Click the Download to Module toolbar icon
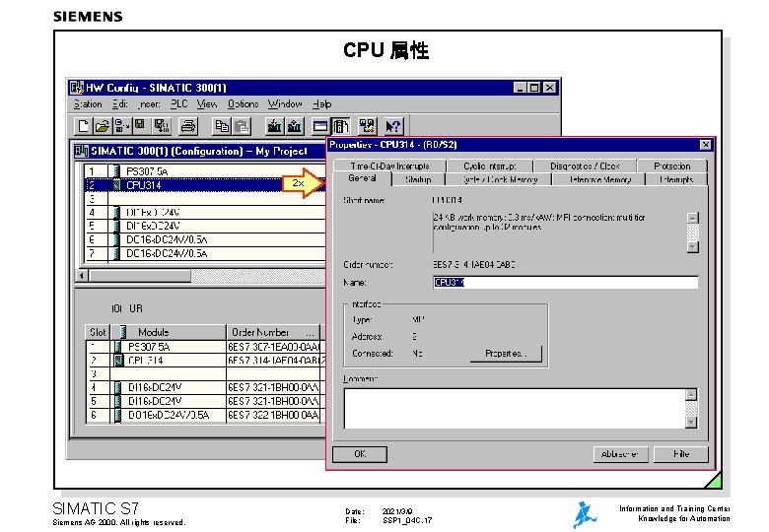The height and width of the screenshot is (532, 769). [x=275, y=126]
